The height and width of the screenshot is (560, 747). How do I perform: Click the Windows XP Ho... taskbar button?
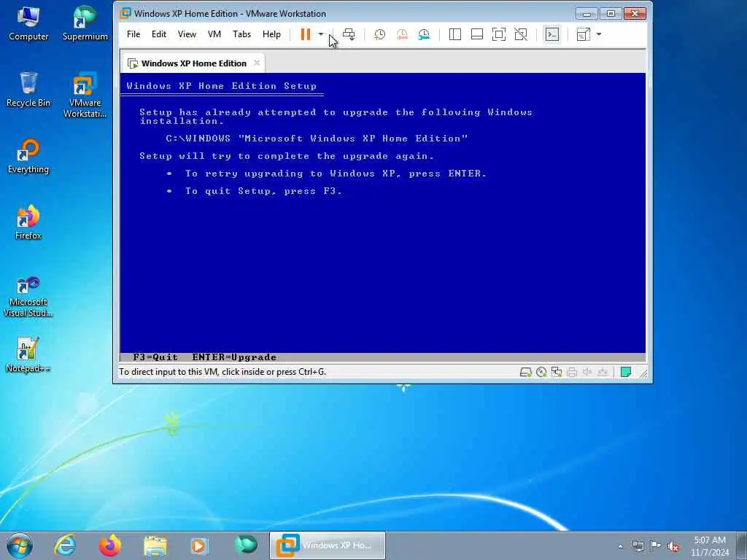coord(328,545)
